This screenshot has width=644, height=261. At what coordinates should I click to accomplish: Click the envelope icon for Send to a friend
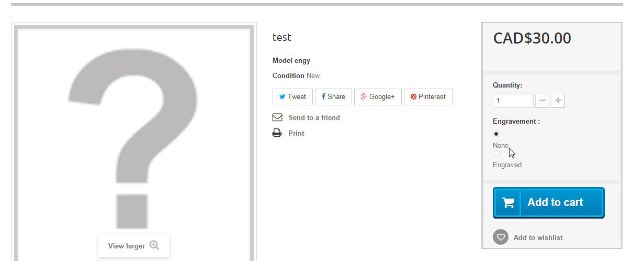click(x=277, y=117)
